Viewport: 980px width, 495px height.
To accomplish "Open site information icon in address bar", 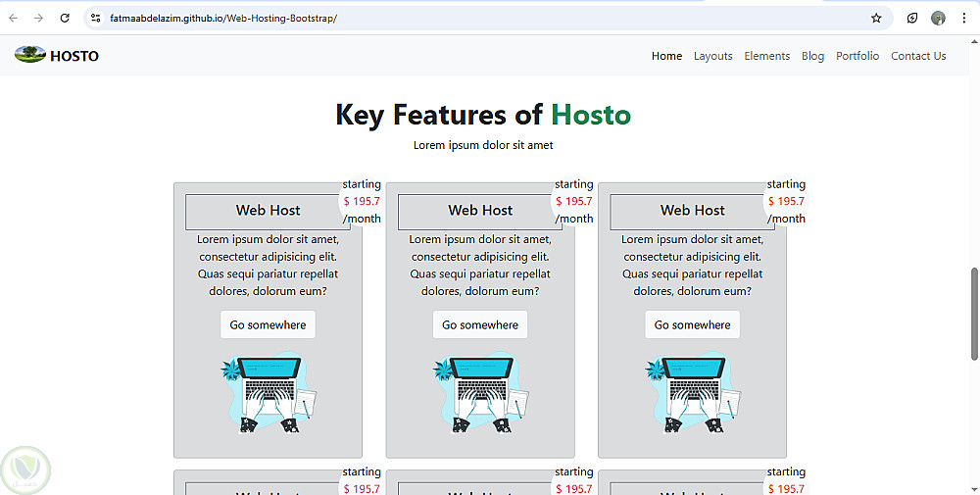I will (x=96, y=18).
